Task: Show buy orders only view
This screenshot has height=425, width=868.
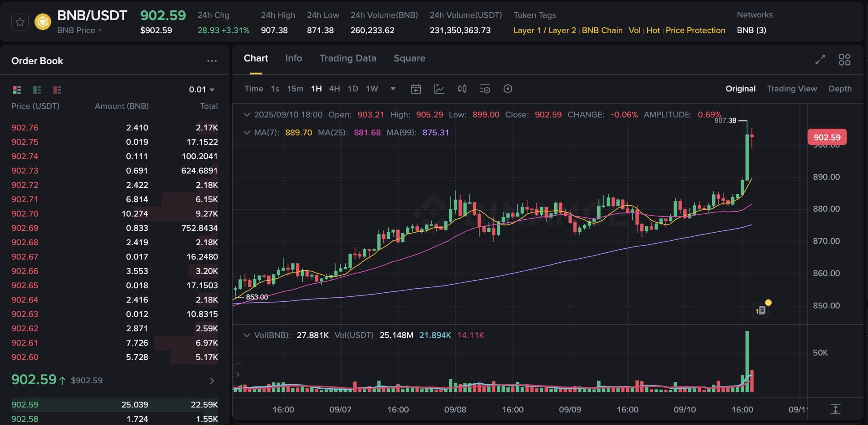Action: (x=37, y=90)
